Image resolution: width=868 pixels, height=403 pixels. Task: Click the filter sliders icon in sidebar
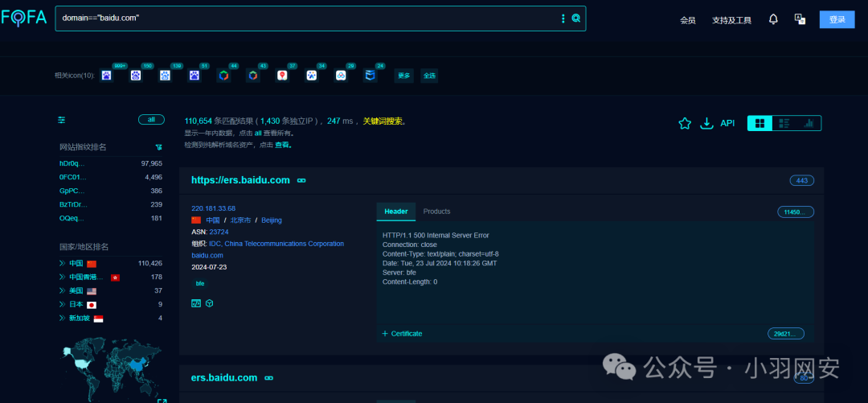point(61,120)
